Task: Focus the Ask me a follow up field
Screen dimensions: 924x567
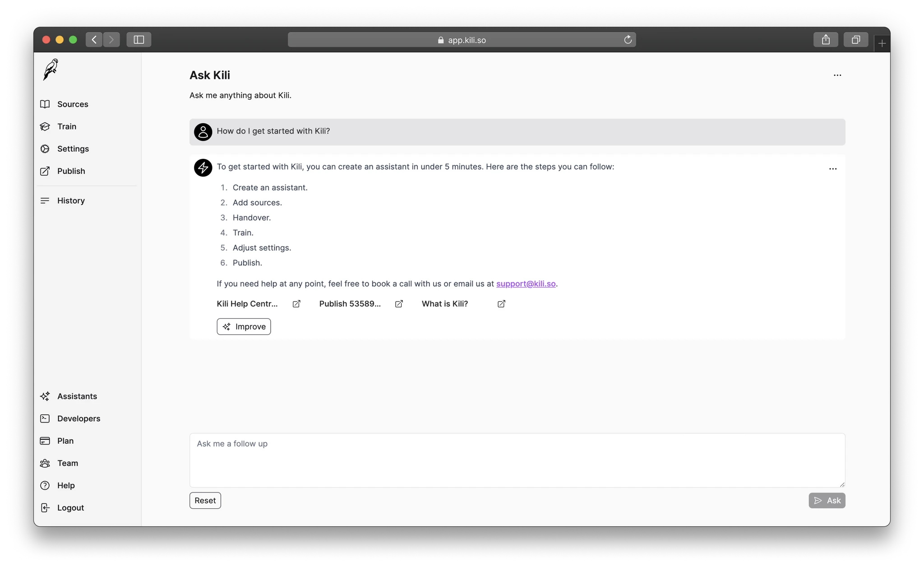Action: point(517,460)
